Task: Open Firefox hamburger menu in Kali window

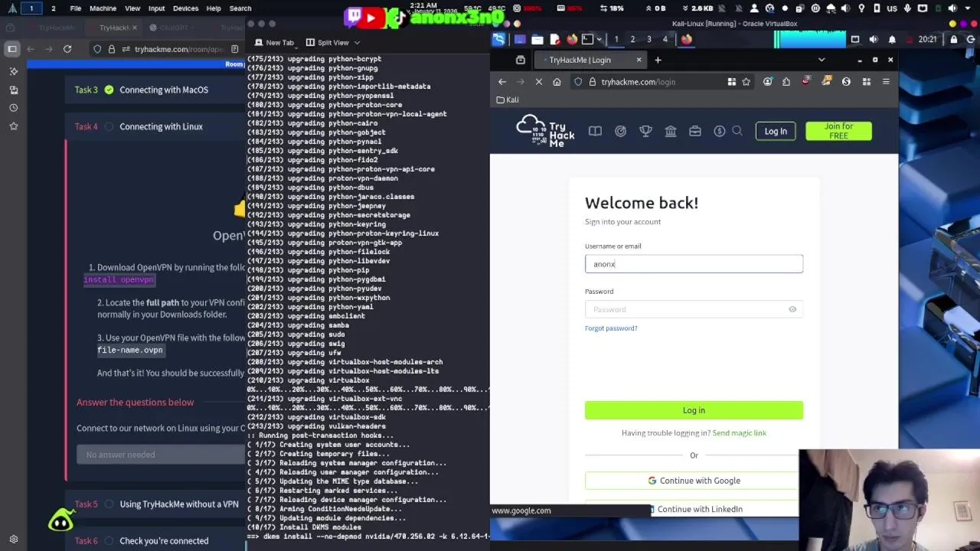Action: [886, 82]
